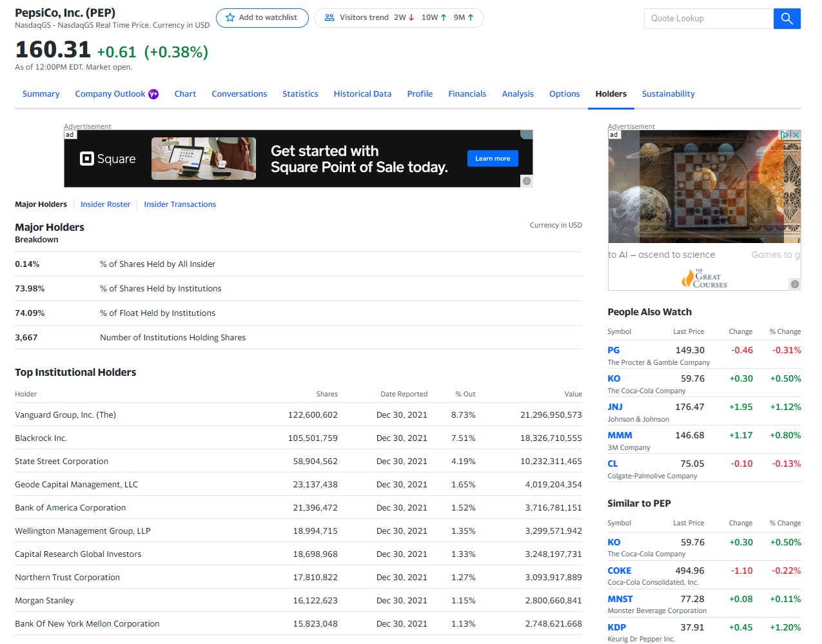The height and width of the screenshot is (644, 822).
Task: Click the MMM ticker link
Action: pos(620,435)
